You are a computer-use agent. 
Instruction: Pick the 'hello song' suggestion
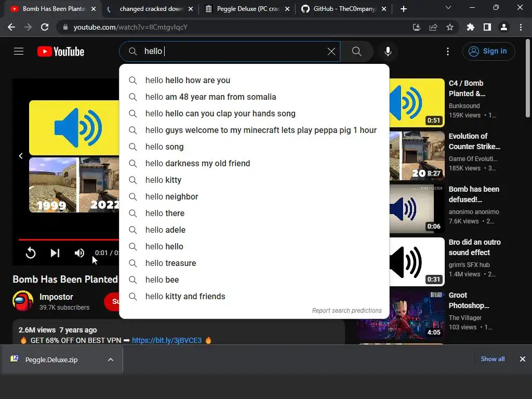pyautogui.click(x=254, y=147)
